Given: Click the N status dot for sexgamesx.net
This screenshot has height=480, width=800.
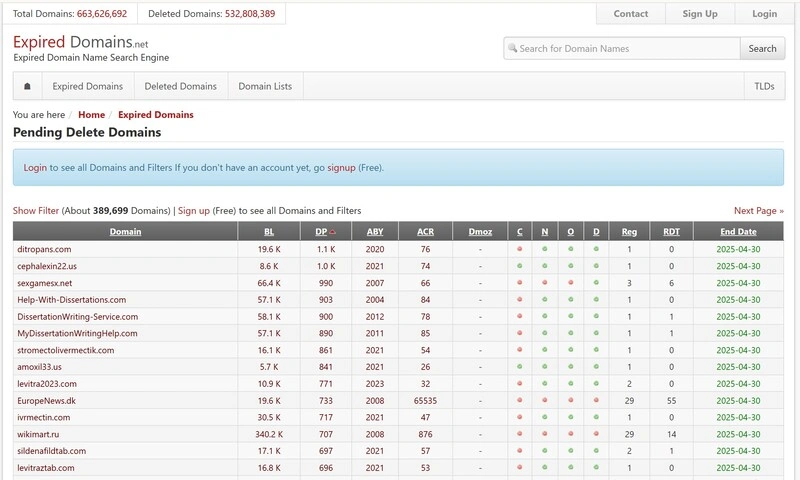Looking at the screenshot, I should coord(544,283).
